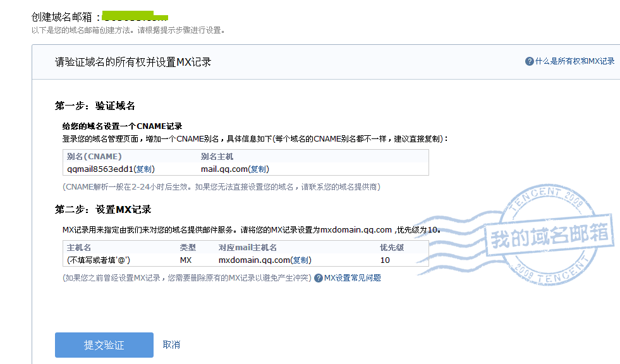The height and width of the screenshot is (364, 620).
Task: Click the 别名主机 column header
Action: click(x=217, y=157)
